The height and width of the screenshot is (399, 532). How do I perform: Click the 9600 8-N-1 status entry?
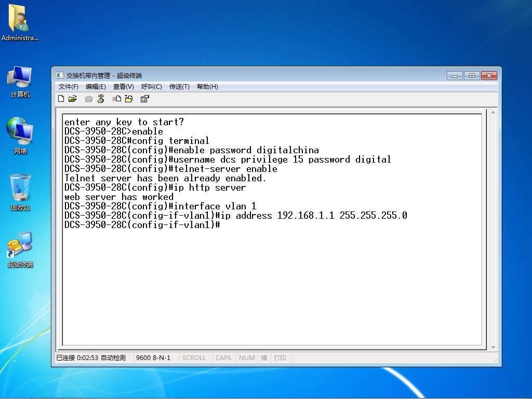(153, 357)
